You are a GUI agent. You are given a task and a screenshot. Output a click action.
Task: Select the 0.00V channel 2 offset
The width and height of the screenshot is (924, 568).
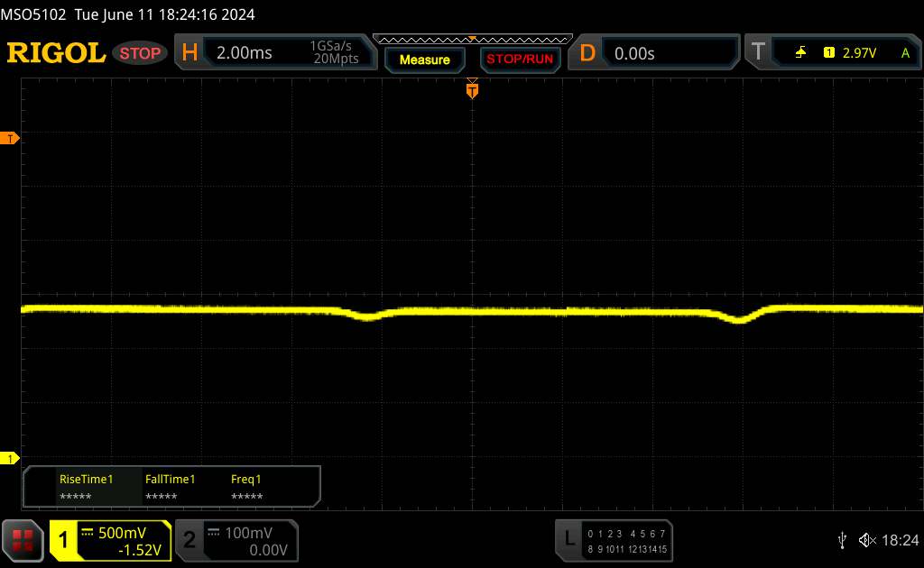click(x=268, y=550)
